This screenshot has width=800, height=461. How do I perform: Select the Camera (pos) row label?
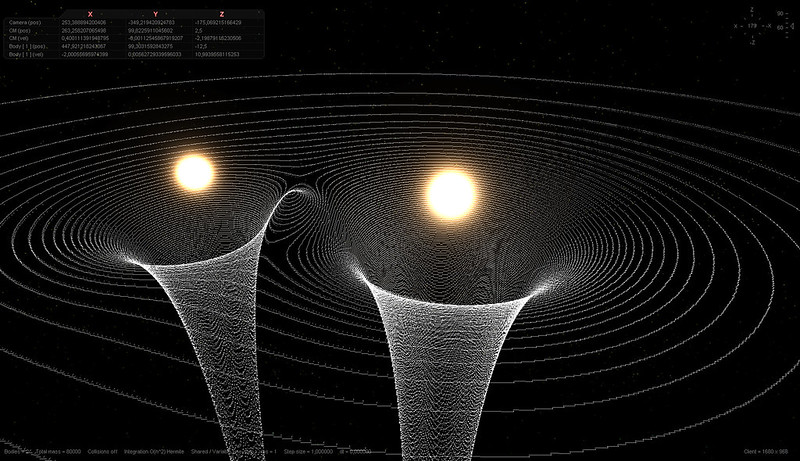[25, 22]
